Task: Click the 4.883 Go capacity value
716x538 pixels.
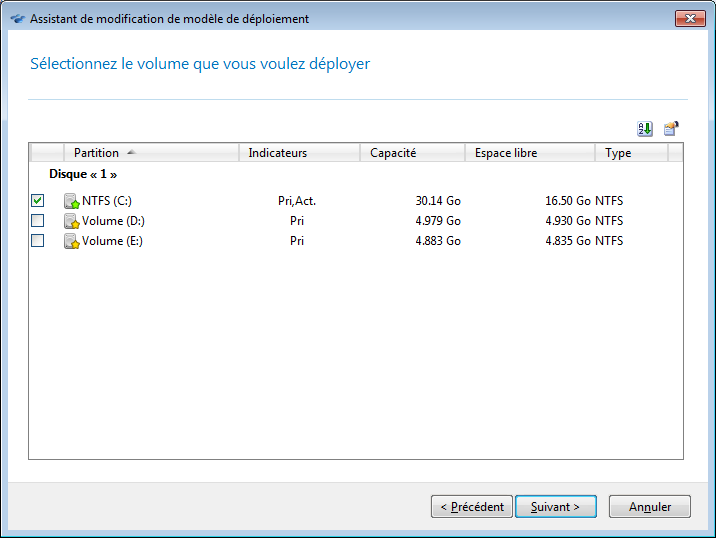Action: coord(438,241)
